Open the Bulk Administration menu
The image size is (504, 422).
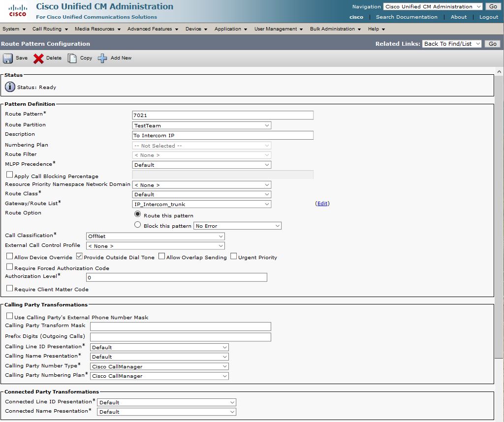(335, 29)
